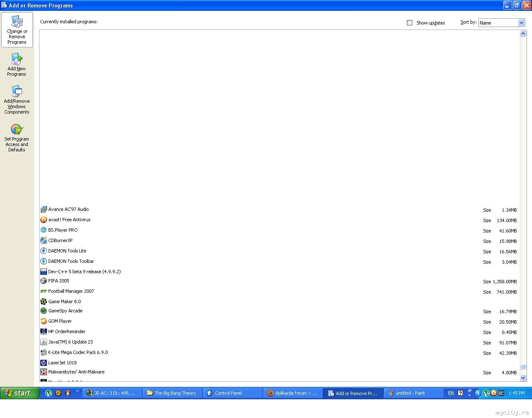
Task: Click the 1:45 PM clock
Action: click(517, 393)
